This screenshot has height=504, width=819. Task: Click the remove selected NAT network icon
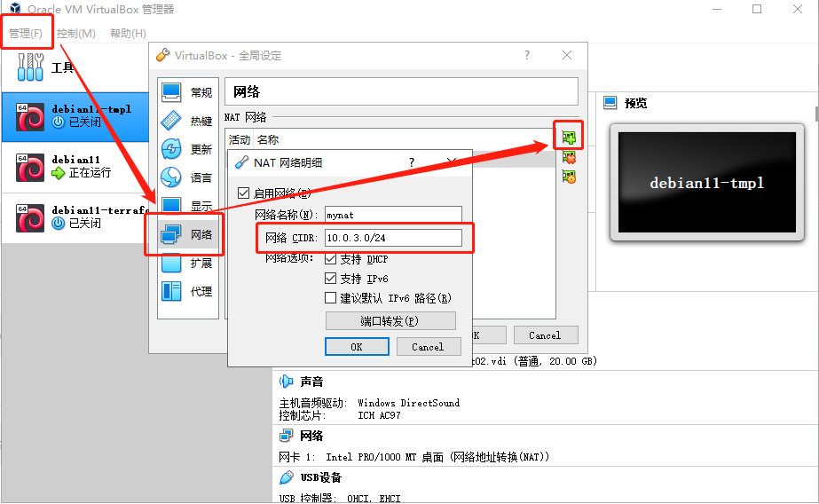569,157
